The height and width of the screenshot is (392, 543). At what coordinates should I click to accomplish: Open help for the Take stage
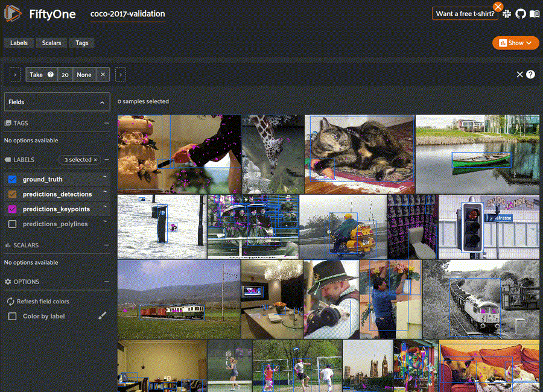tap(51, 74)
